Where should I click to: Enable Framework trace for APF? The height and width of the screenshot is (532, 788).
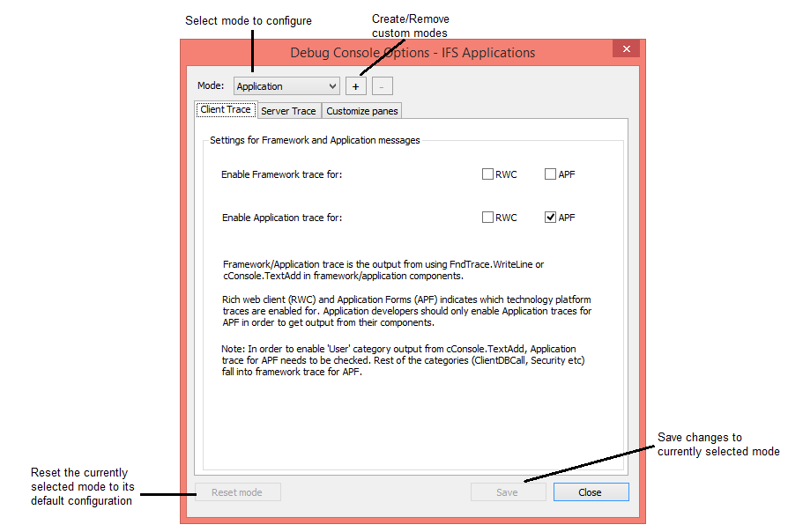click(x=551, y=174)
